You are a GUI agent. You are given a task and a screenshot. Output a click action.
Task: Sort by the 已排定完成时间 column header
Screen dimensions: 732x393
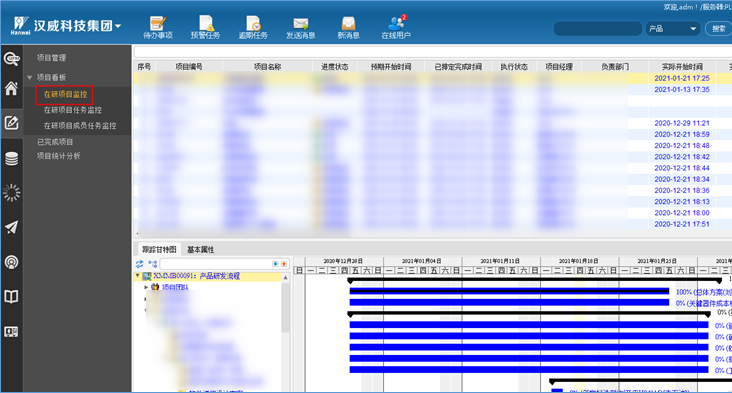click(x=458, y=67)
